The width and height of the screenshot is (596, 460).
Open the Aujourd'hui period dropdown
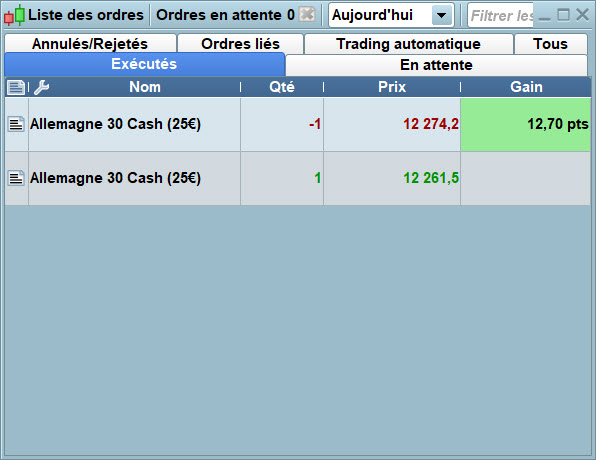391,15
